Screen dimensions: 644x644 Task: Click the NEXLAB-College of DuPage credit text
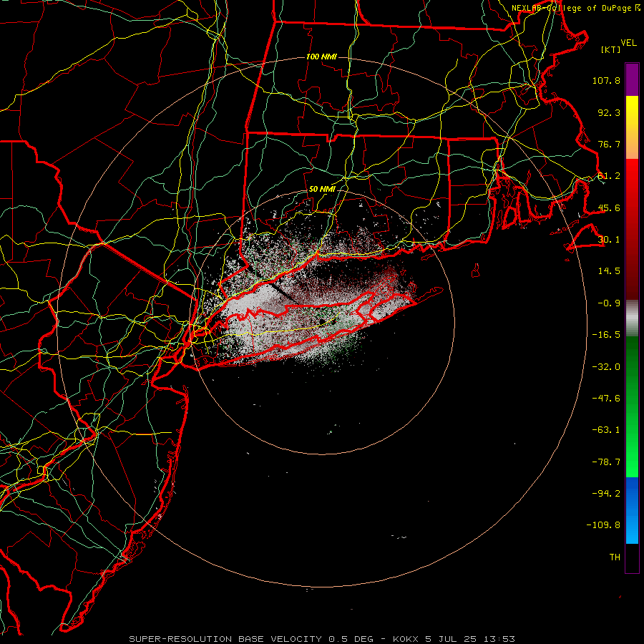(576, 8)
